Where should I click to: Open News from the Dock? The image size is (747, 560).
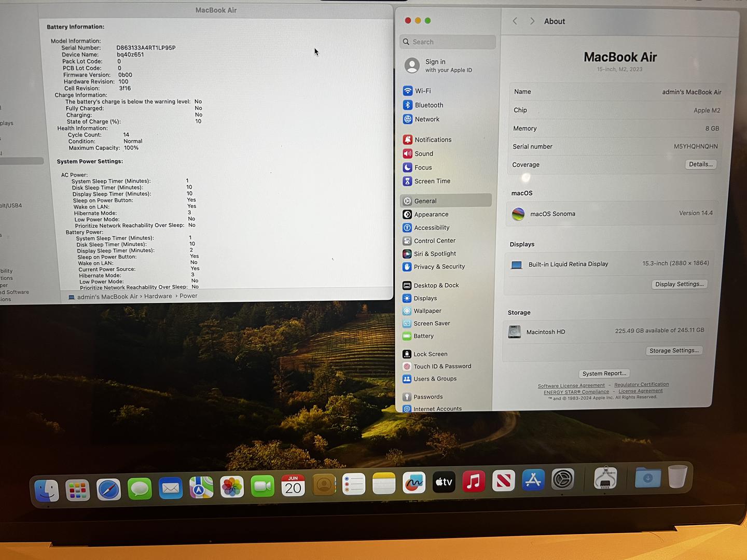503,481
